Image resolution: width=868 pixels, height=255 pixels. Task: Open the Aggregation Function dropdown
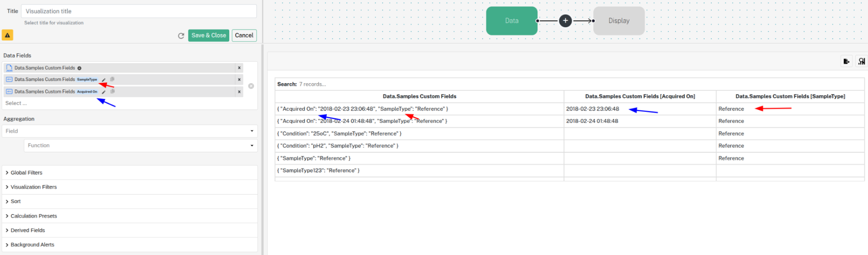(141, 145)
